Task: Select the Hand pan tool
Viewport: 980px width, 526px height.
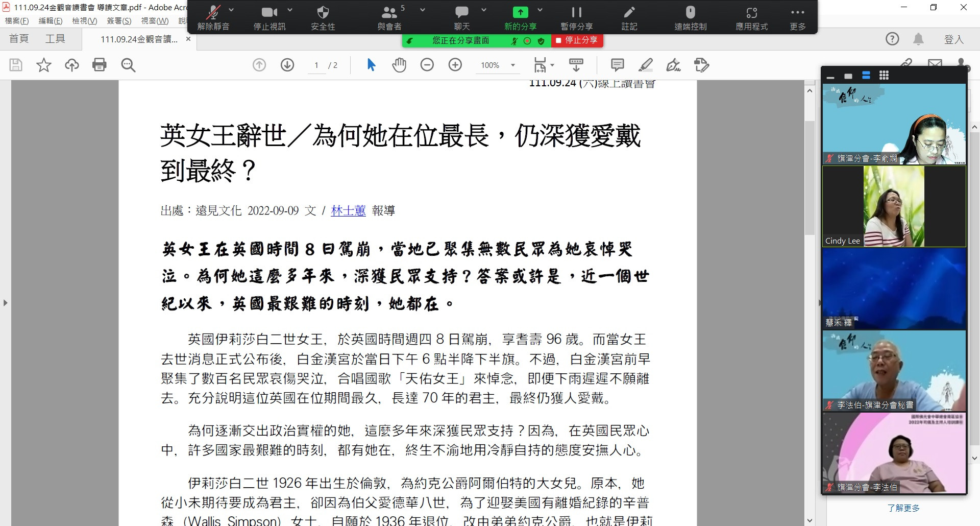Action: (x=399, y=65)
